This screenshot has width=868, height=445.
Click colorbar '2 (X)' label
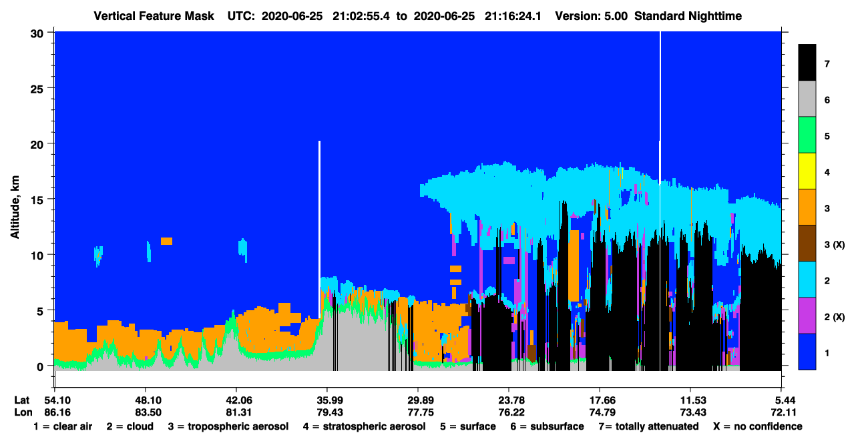(834, 316)
